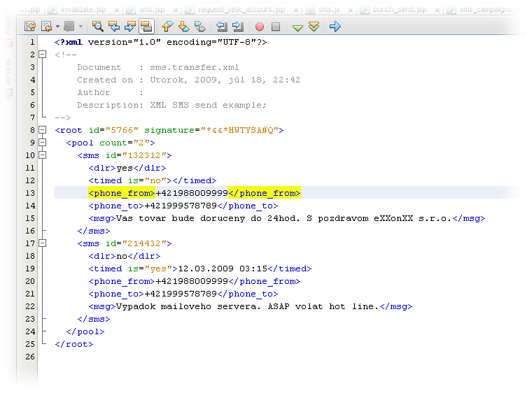The width and height of the screenshot is (527, 393).
Task: Jump to previous search occurrence icon
Action: [x=114, y=26]
